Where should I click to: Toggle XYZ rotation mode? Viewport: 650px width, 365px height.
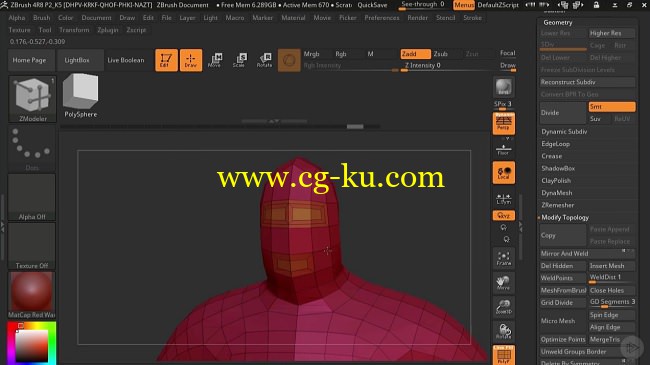click(504, 216)
